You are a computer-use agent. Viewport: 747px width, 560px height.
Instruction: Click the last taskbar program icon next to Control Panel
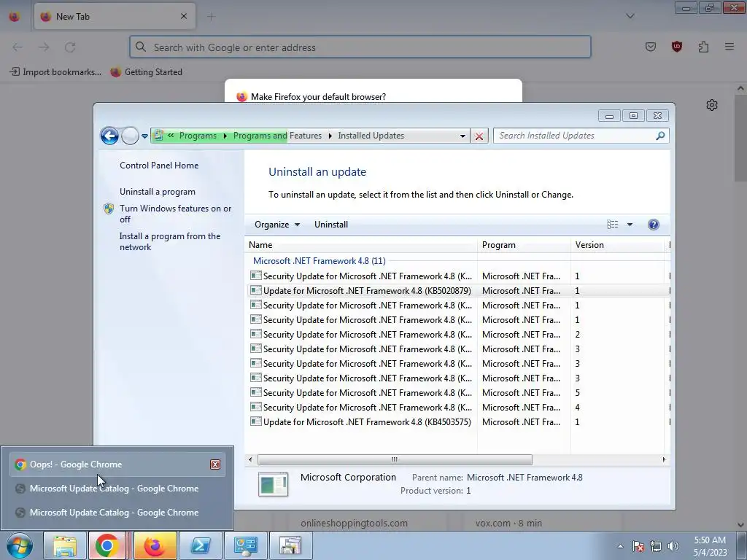click(x=290, y=545)
